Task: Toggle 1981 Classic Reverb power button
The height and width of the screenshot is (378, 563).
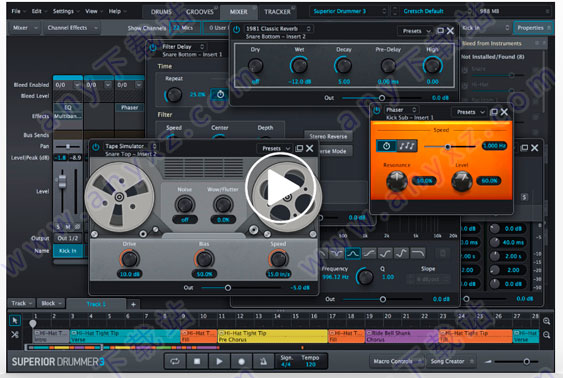Action: pos(236,29)
